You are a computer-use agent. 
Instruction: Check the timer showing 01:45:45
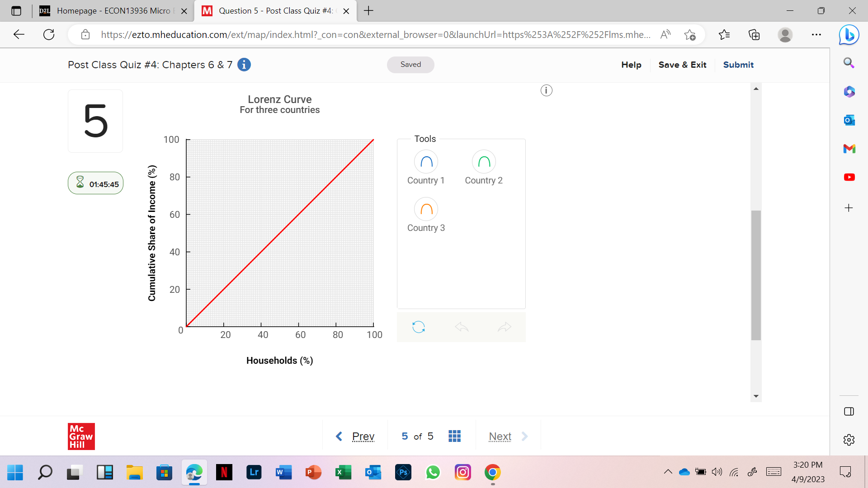(95, 183)
